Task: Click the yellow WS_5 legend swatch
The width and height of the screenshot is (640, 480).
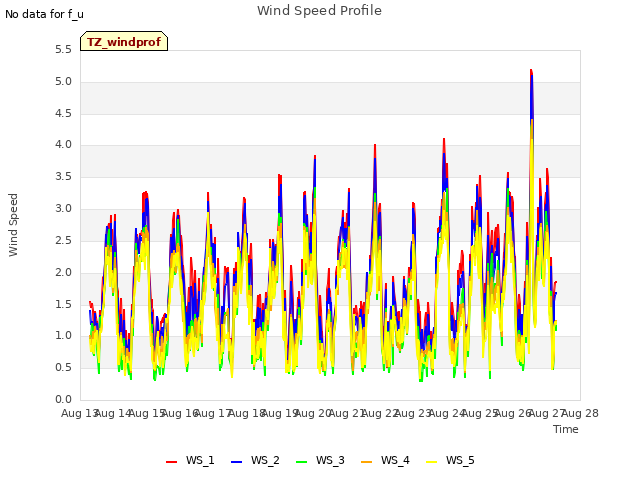Action: [x=431, y=462]
